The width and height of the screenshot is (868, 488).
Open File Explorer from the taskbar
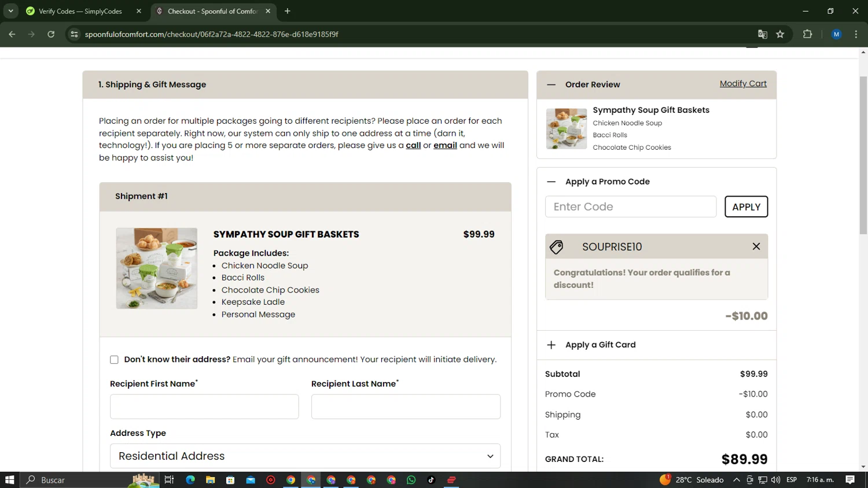tap(210, 480)
